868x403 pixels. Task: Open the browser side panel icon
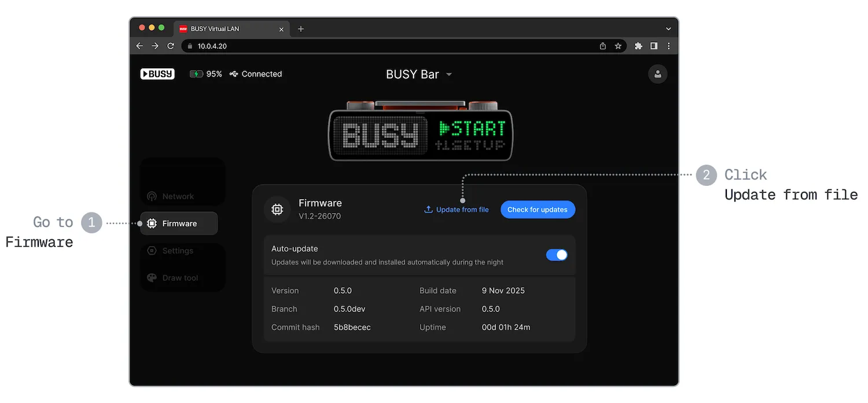(654, 46)
